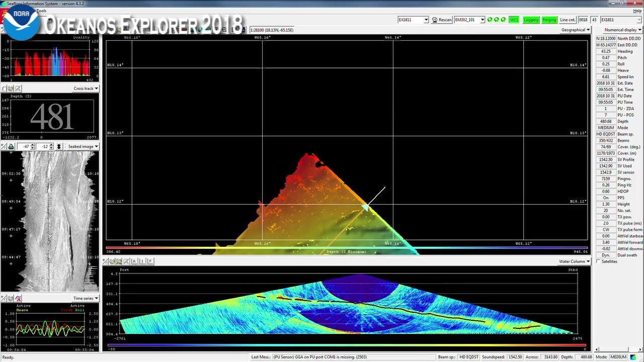Click the stepper arrows beside -47

(33, 146)
